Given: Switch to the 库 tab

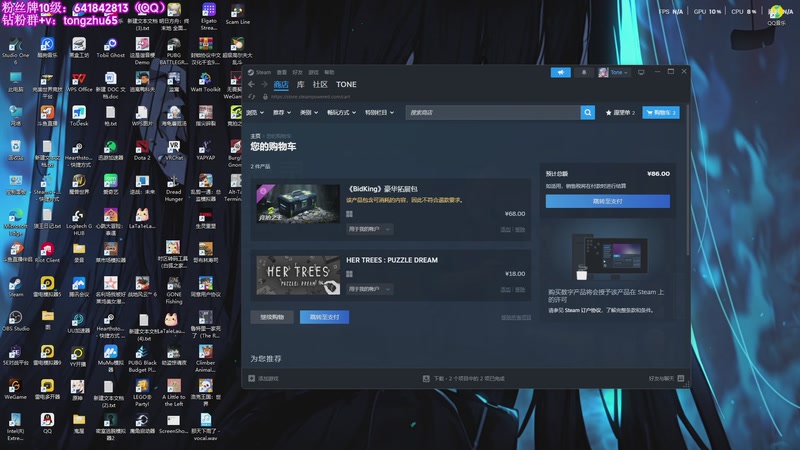Looking at the screenshot, I should pos(301,85).
